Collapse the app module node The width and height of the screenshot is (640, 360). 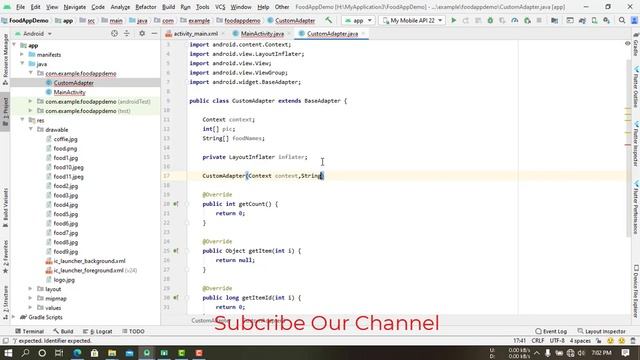15,45
